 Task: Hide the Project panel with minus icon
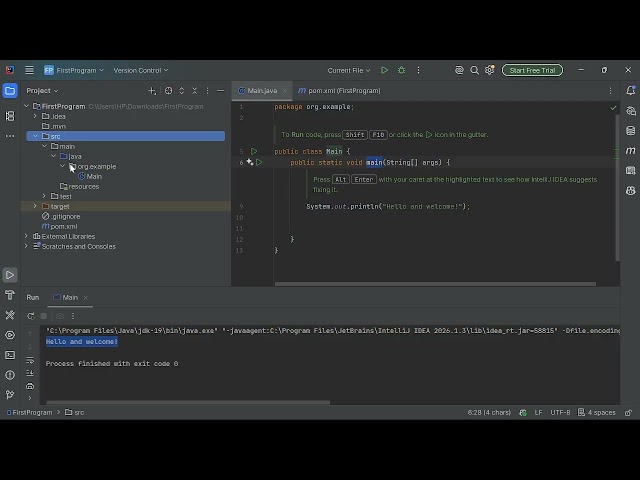(220, 91)
